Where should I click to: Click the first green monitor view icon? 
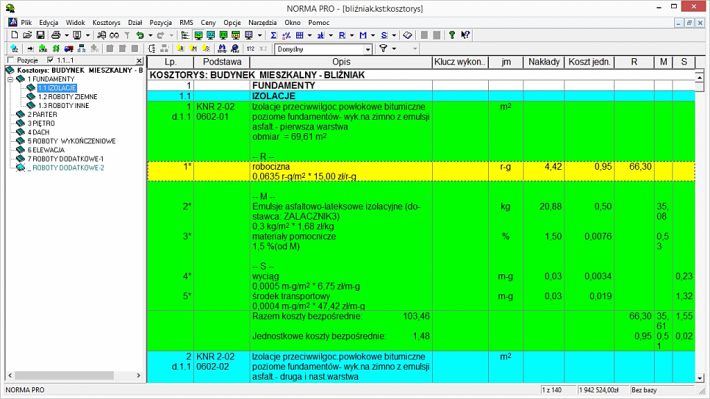coord(198,35)
